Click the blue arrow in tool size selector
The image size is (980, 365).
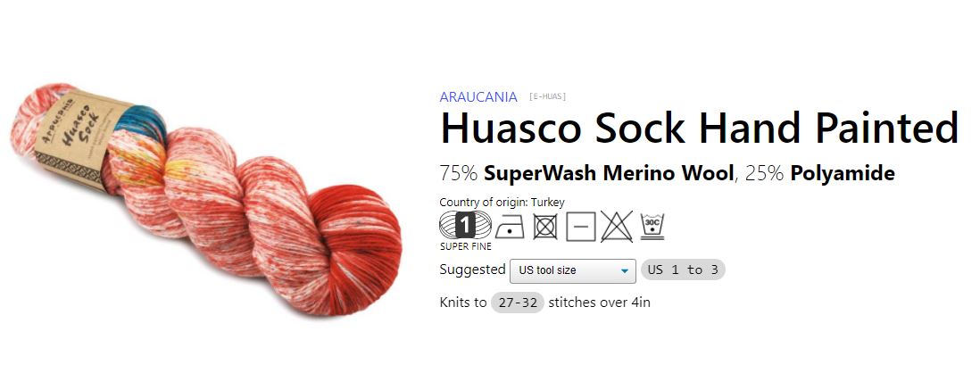pyautogui.click(x=624, y=271)
